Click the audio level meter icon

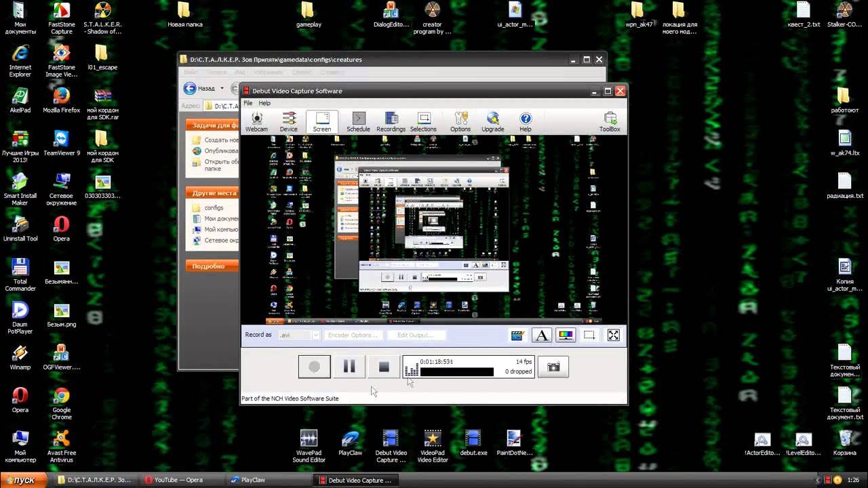pyautogui.click(x=412, y=370)
